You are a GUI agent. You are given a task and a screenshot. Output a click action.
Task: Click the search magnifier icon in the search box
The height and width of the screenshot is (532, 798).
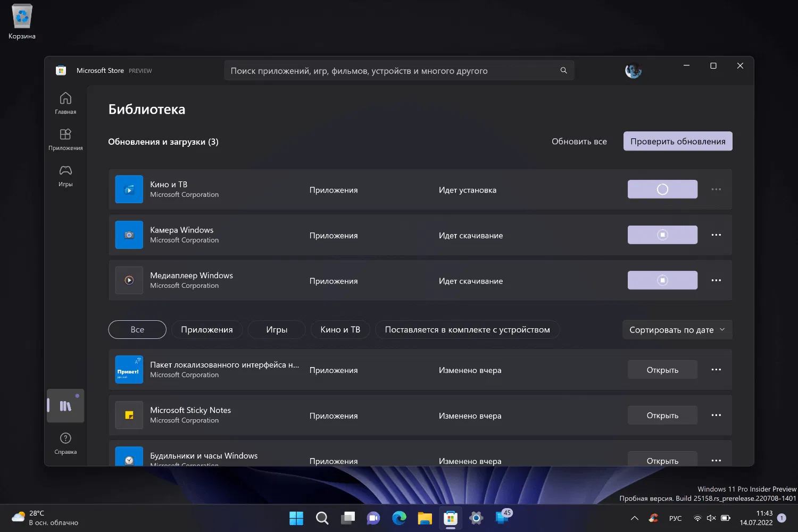pos(563,71)
